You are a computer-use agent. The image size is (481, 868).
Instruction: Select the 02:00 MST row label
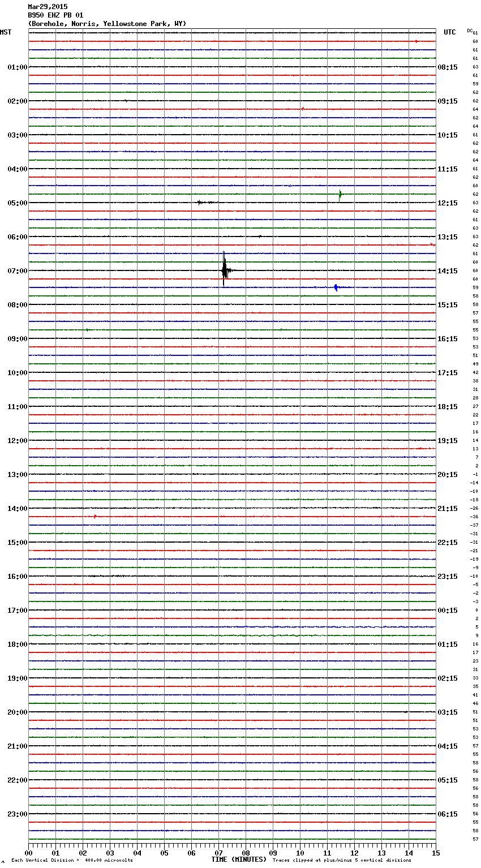click(17, 101)
